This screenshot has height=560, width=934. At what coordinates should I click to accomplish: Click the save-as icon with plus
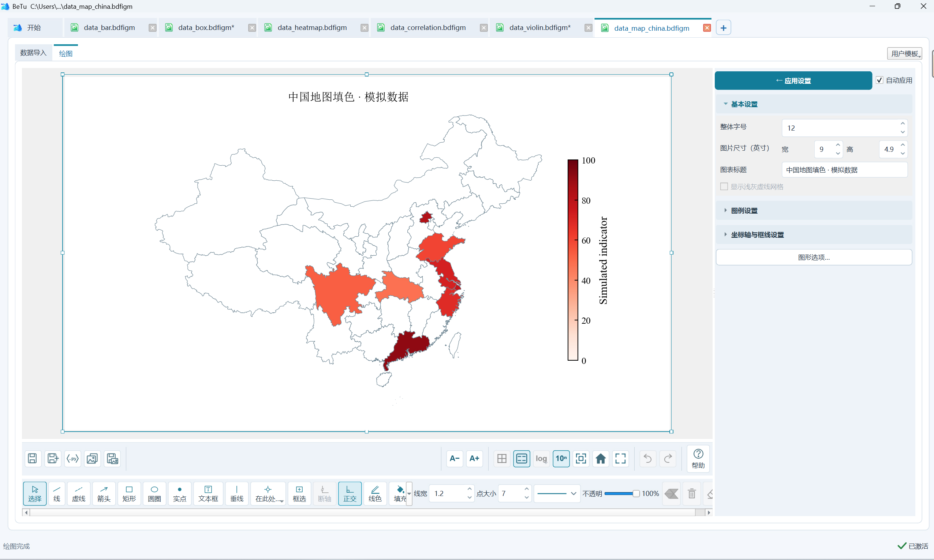tap(52, 458)
